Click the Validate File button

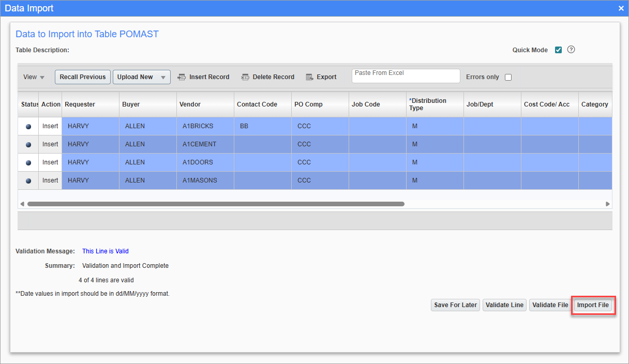(550, 305)
